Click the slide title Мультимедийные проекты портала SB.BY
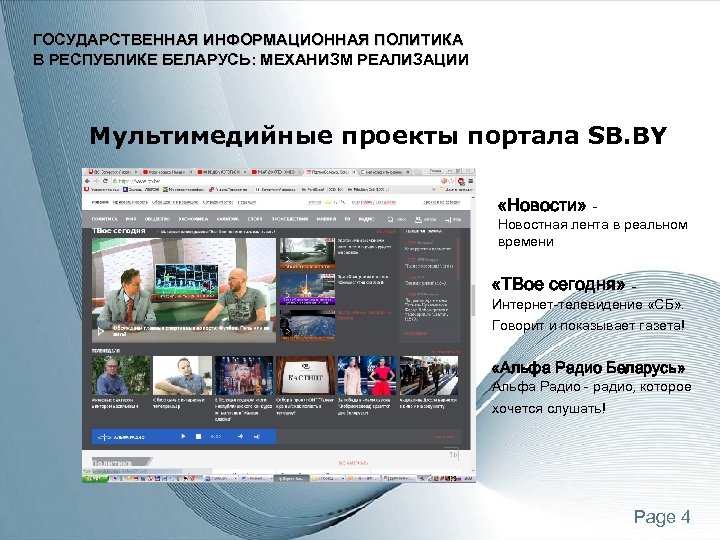 pos(378,136)
